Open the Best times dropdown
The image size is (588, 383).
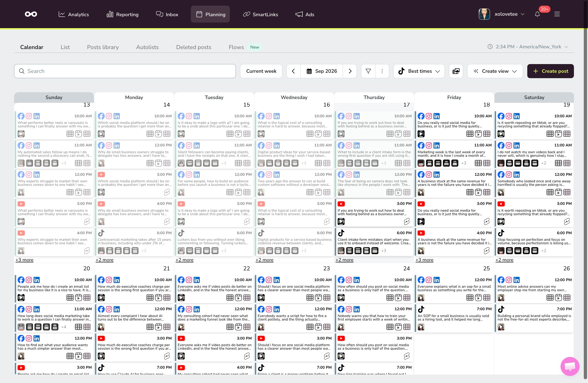pos(419,71)
